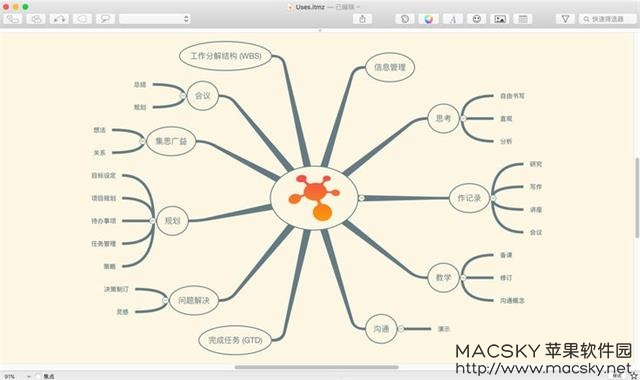Select the 完成任务 (GTD) node
640x380 pixels.
click(x=235, y=340)
